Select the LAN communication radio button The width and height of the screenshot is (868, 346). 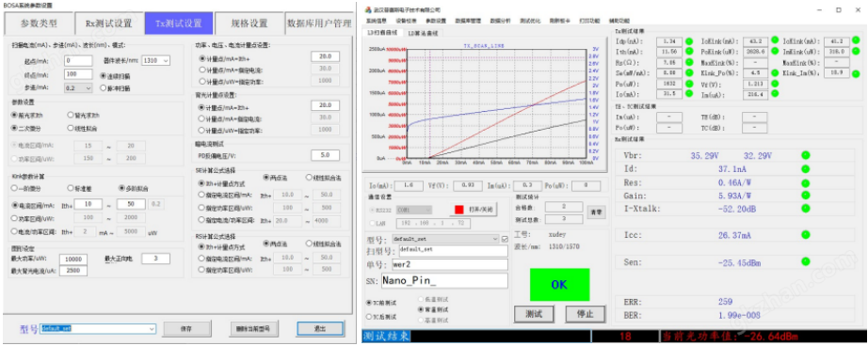click(372, 223)
